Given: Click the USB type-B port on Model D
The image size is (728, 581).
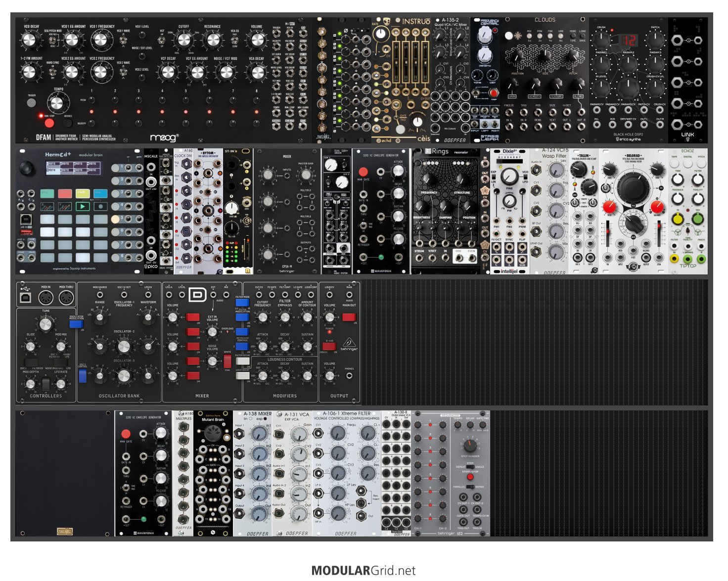Looking at the screenshot, I should coord(25,297).
